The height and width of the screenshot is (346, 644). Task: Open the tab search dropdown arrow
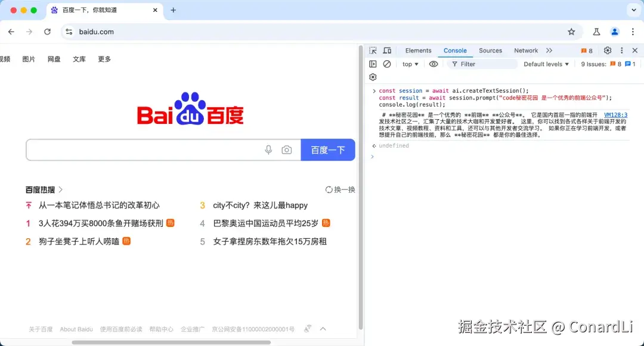pyautogui.click(x=634, y=10)
